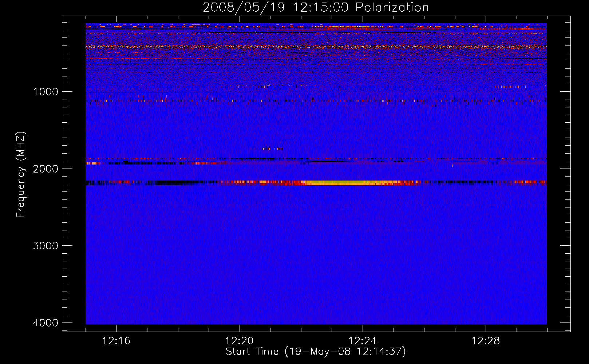Image resolution: width=589 pixels, height=364 pixels.
Task: Click the '4000' frequency axis label
Action: (x=46, y=323)
